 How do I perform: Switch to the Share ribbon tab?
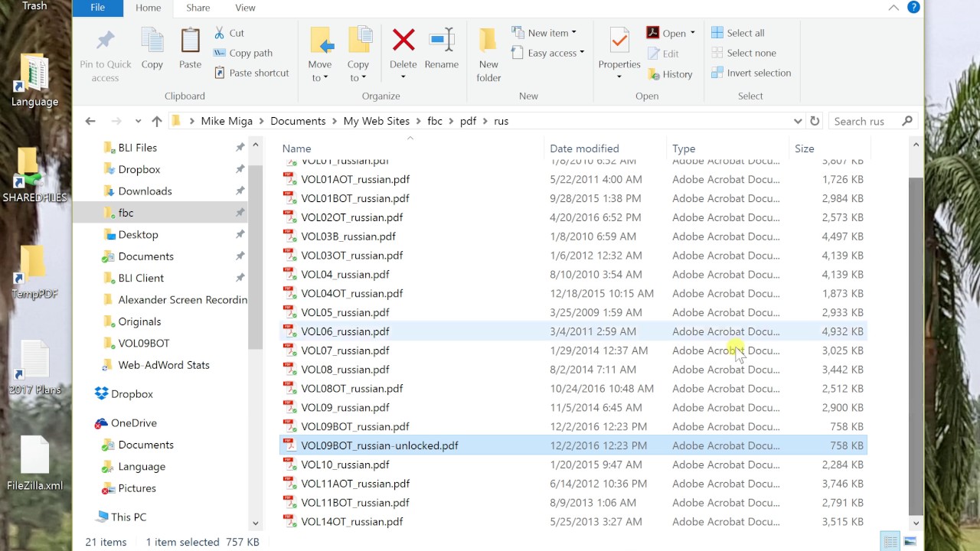coord(198,8)
